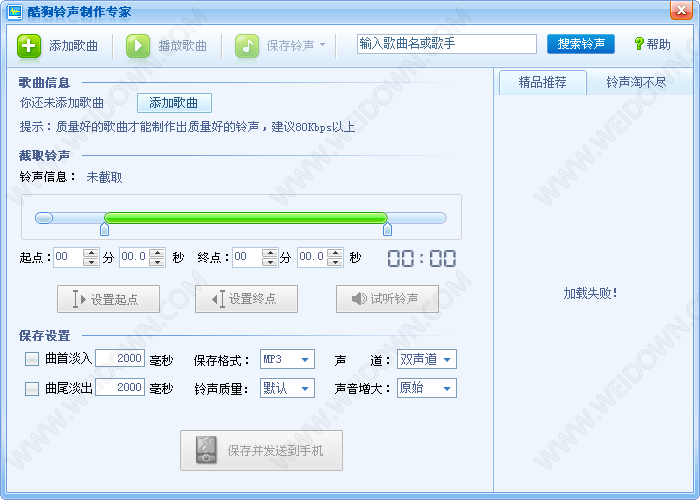Click the phone icon on save-and-send button

(x=206, y=450)
